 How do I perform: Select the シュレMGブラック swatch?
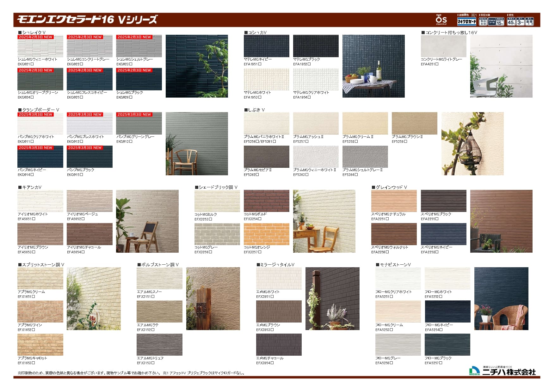tap(139, 79)
